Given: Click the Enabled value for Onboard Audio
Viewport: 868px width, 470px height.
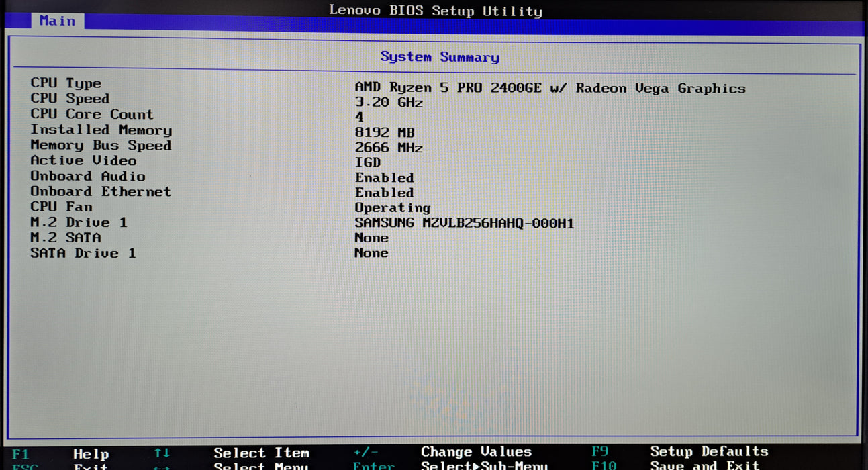Looking at the screenshot, I should (x=384, y=178).
